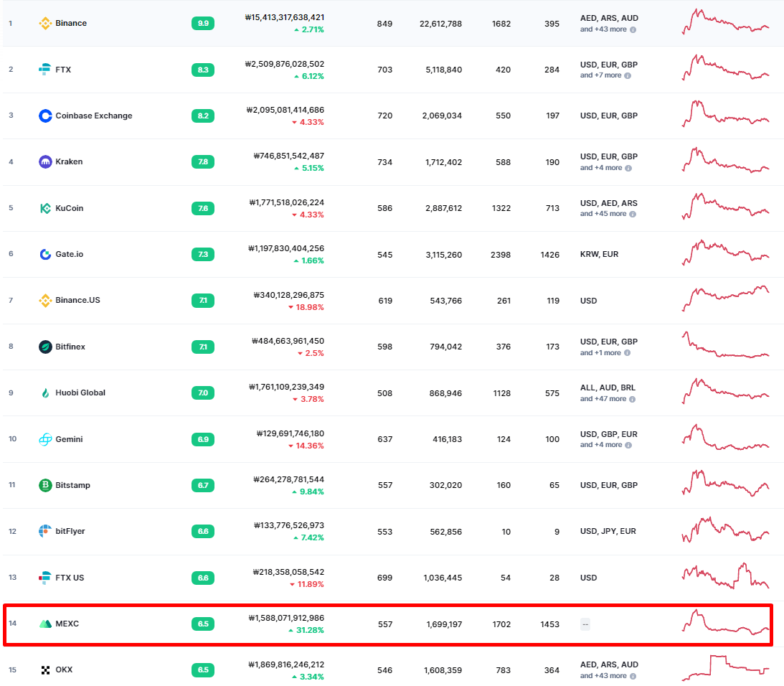Click the Binance 9.9 score badge
784x686 pixels.
pyautogui.click(x=203, y=23)
